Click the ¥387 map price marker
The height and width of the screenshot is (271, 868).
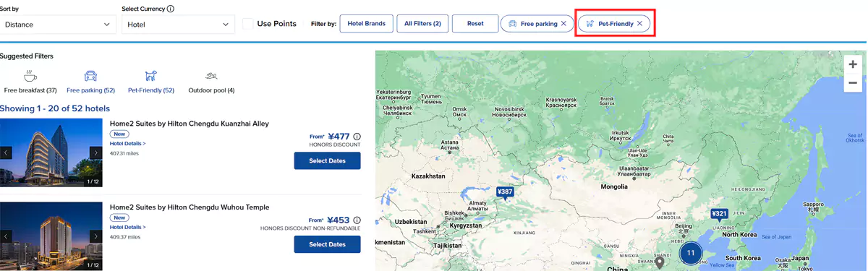(505, 192)
